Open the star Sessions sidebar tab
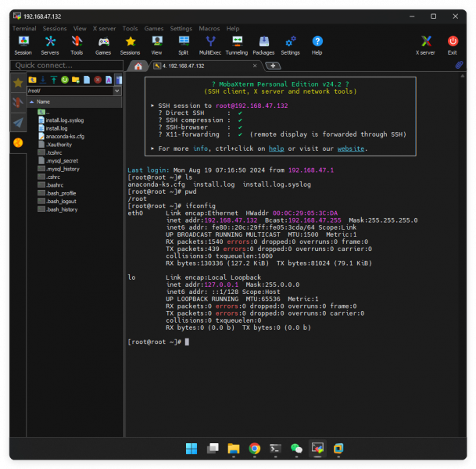 18,83
